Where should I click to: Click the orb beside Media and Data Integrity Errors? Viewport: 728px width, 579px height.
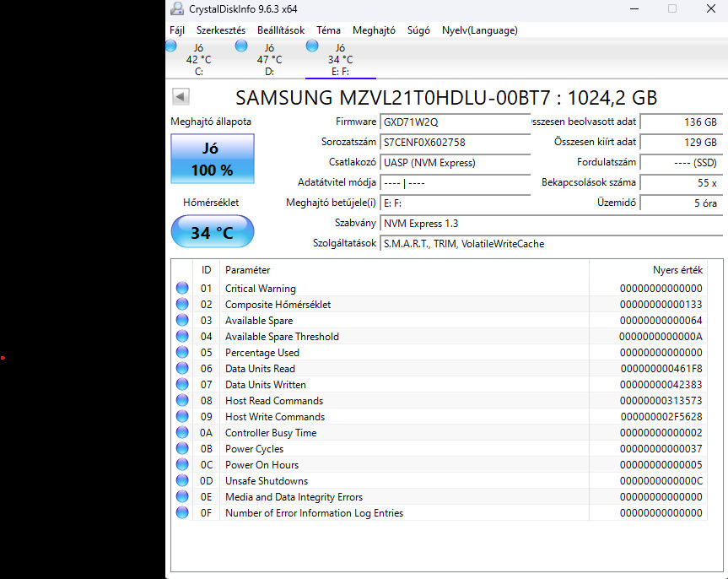click(x=182, y=497)
